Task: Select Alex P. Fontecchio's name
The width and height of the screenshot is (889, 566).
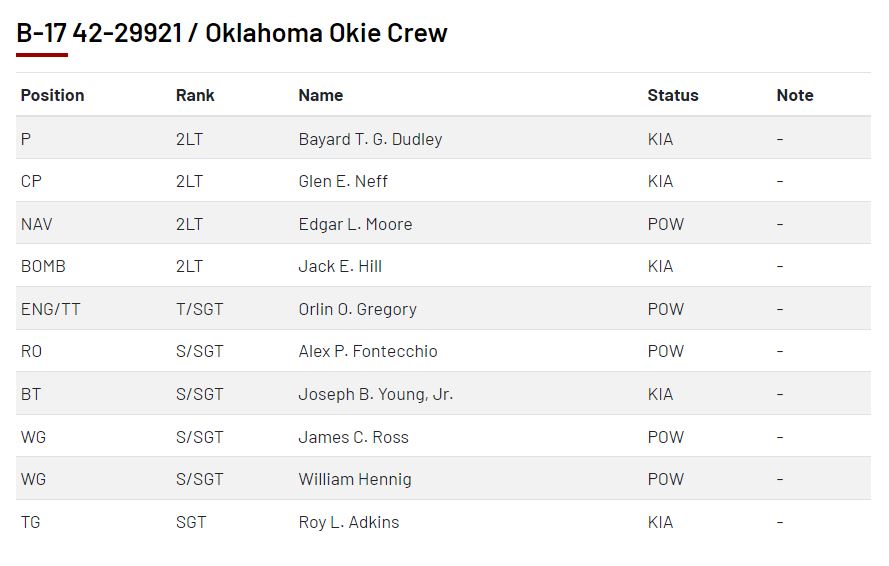Action: tap(367, 351)
